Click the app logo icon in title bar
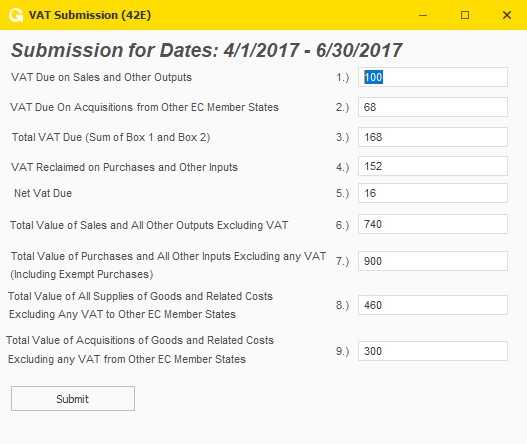The height and width of the screenshot is (444, 527). [x=16, y=15]
